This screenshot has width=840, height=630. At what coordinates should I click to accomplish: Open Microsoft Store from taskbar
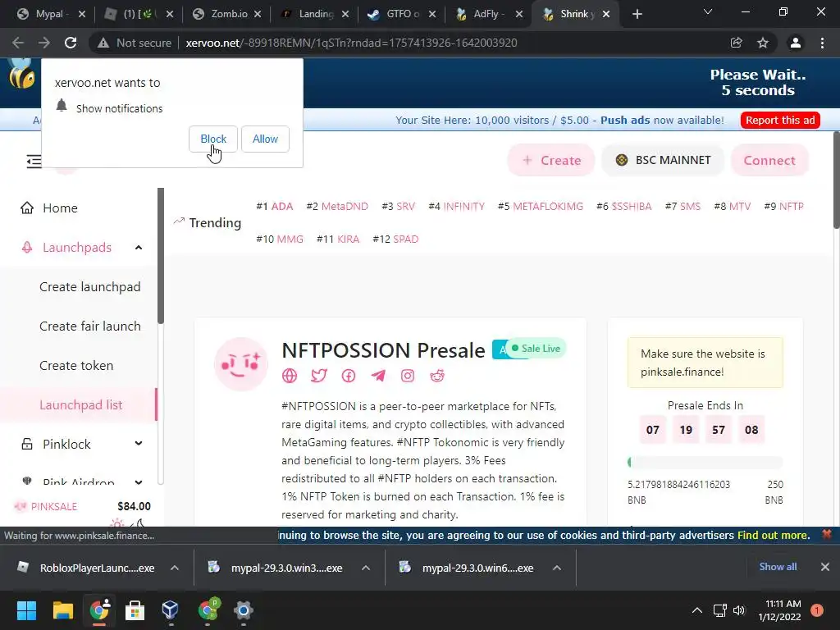(135, 610)
